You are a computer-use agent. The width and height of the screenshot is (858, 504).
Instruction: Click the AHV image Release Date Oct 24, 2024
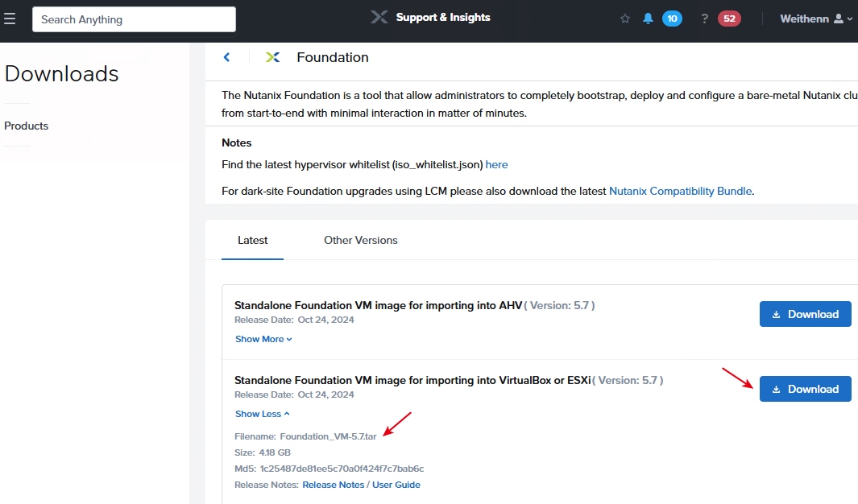click(x=294, y=320)
